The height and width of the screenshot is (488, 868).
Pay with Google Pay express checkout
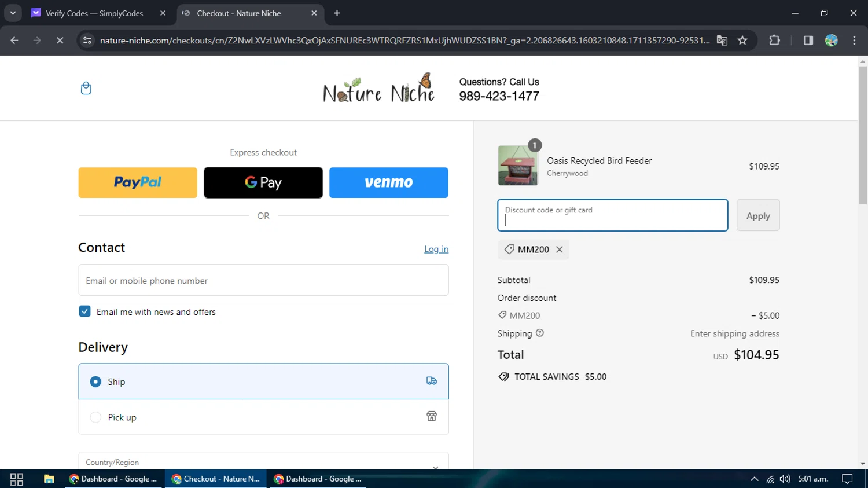click(x=263, y=182)
